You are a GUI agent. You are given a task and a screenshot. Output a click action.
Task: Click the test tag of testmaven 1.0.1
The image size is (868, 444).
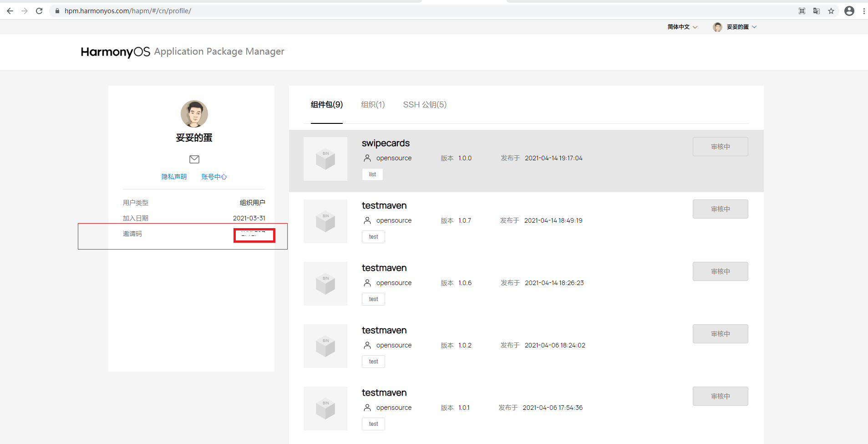coord(373,424)
